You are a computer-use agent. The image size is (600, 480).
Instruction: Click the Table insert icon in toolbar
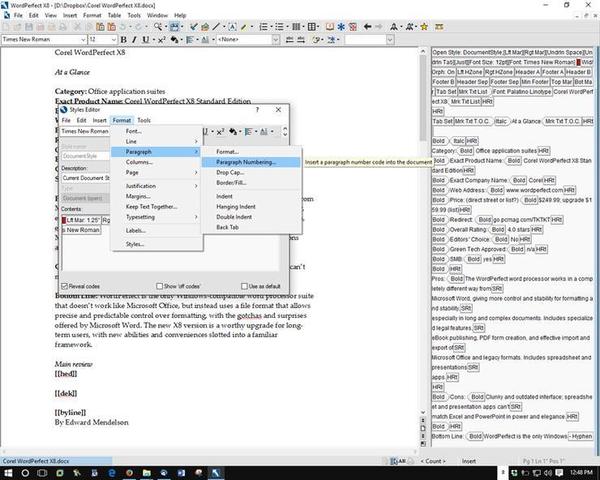point(312,26)
